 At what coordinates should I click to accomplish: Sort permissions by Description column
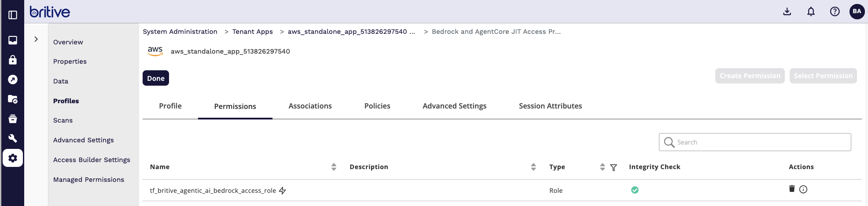[533, 167]
